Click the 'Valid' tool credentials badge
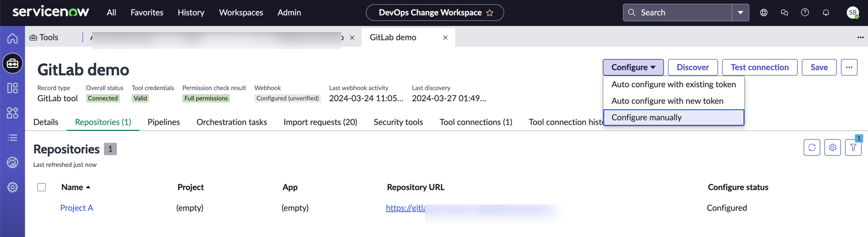The width and height of the screenshot is (868, 237). coord(140,98)
